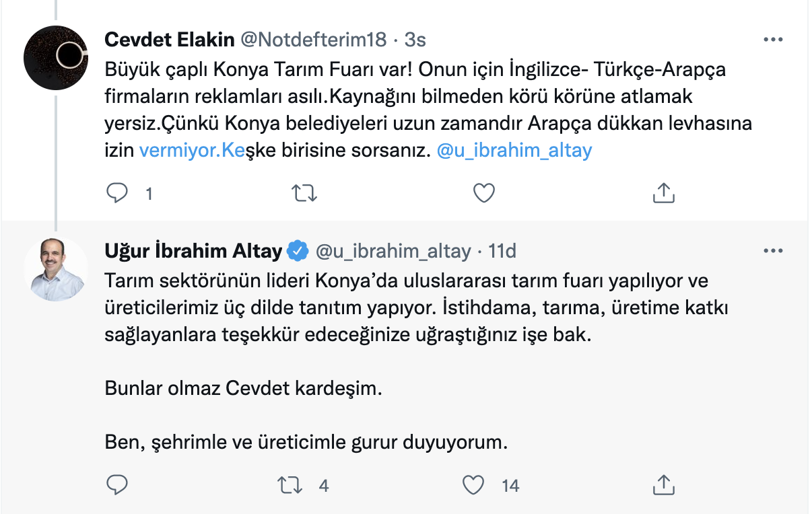Share Cevdet Elakin's tweet
Screen dimensions: 812x514
coord(663,192)
